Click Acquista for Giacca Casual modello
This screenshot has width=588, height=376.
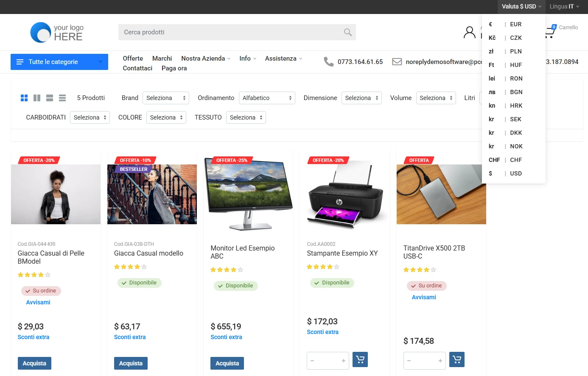[x=131, y=363]
